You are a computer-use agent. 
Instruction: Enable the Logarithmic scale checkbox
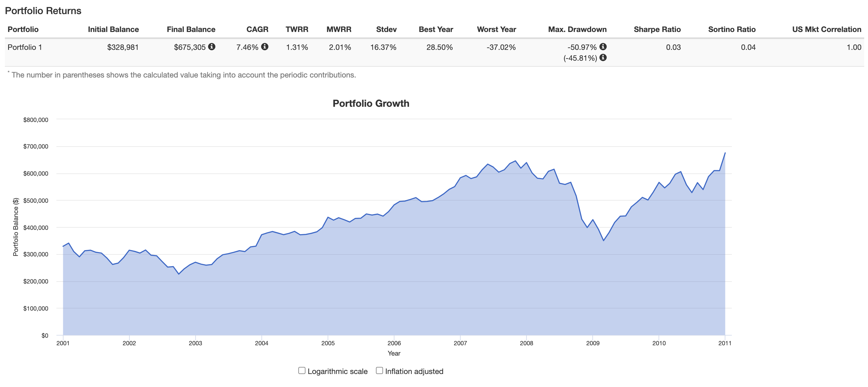[302, 370]
